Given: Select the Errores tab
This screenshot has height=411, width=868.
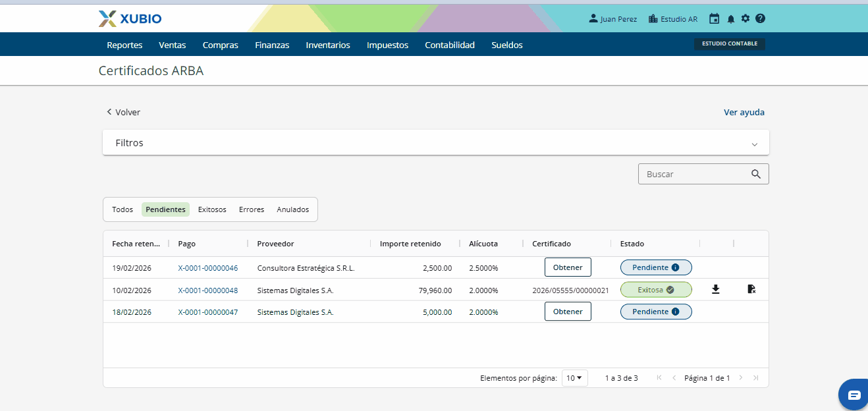Looking at the screenshot, I should pos(252,209).
